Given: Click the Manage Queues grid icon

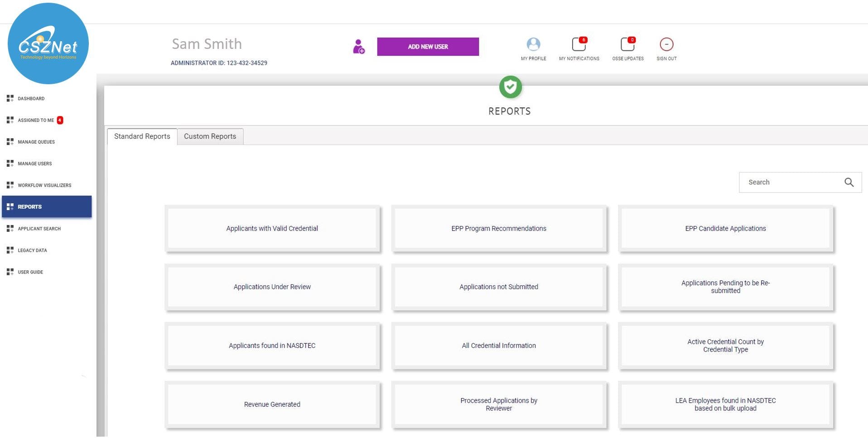Looking at the screenshot, I should click(10, 142).
